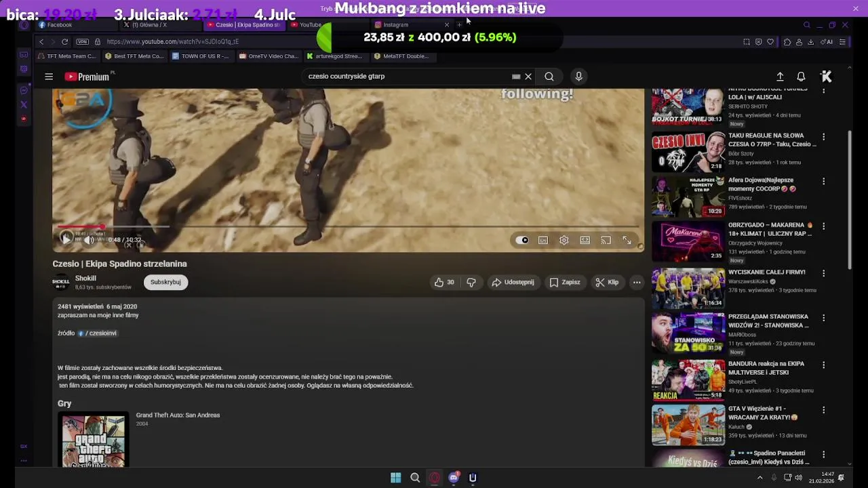Open the upload/create video icon

(780, 77)
